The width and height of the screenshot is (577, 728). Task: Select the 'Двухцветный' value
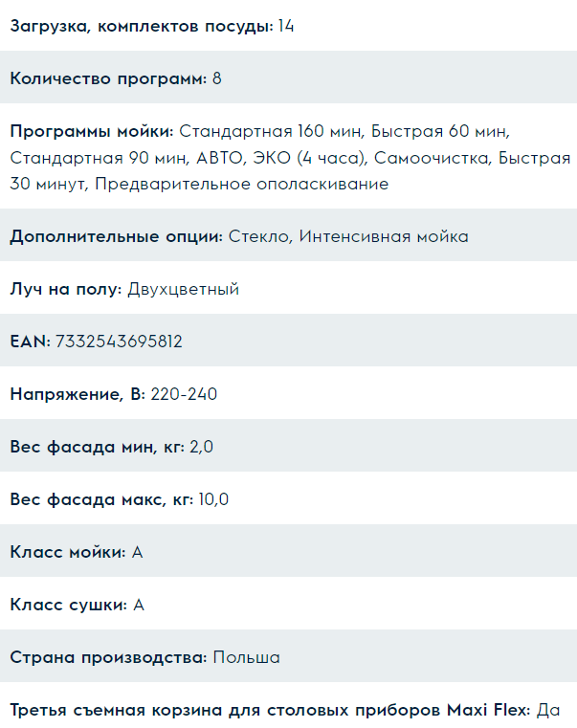[183, 289]
